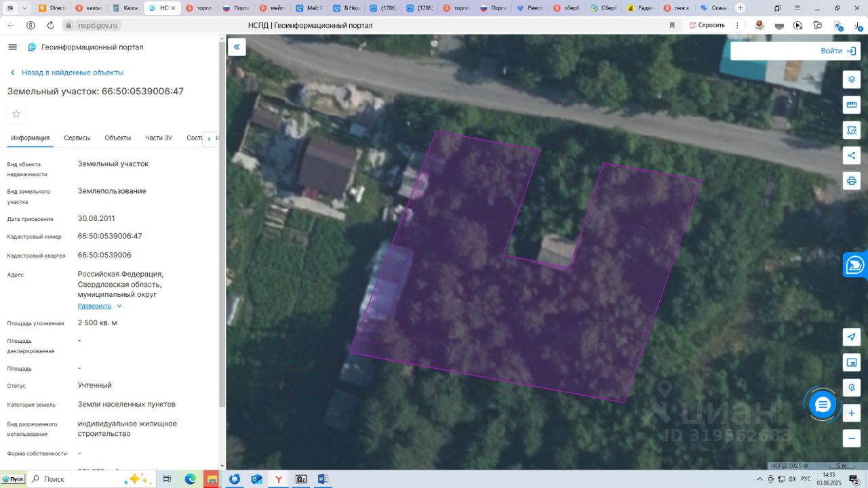The image size is (868, 488).
Task: Locate my position on the map
Action: 852,337
